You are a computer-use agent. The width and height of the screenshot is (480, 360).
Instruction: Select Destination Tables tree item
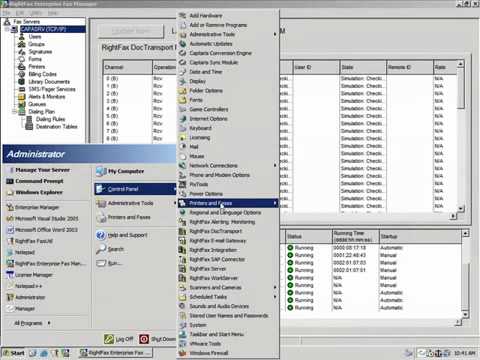[x=57, y=127]
